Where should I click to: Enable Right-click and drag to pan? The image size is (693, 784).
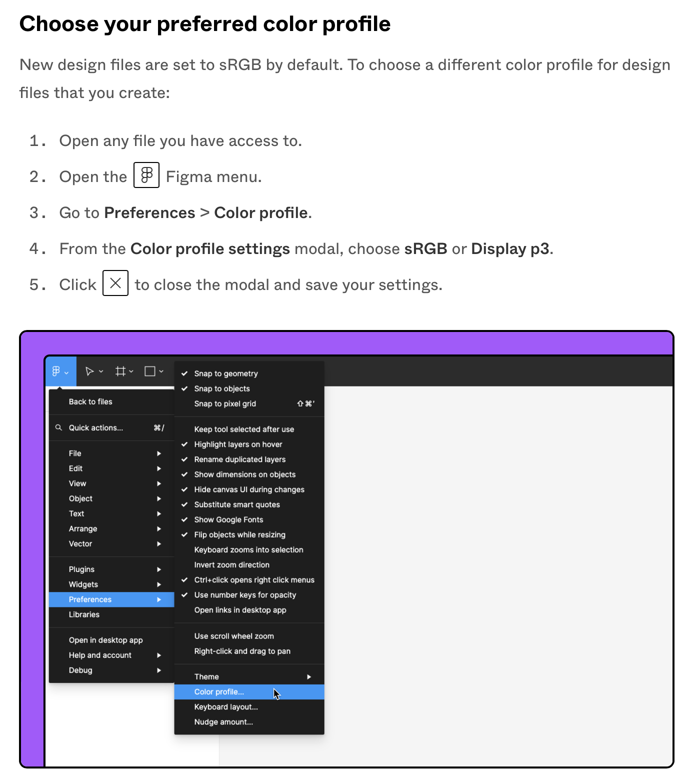point(249,651)
